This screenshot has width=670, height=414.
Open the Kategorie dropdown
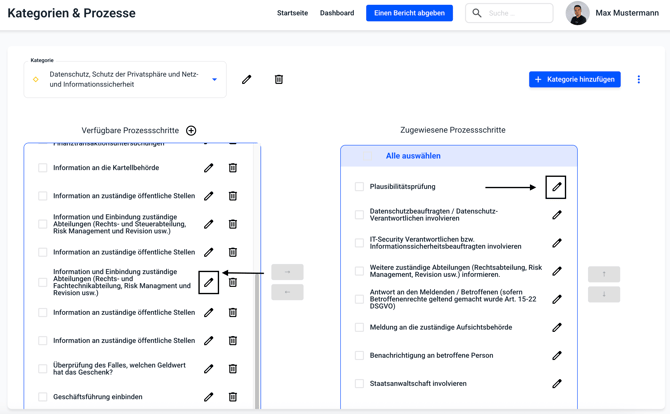click(x=214, y=79)
